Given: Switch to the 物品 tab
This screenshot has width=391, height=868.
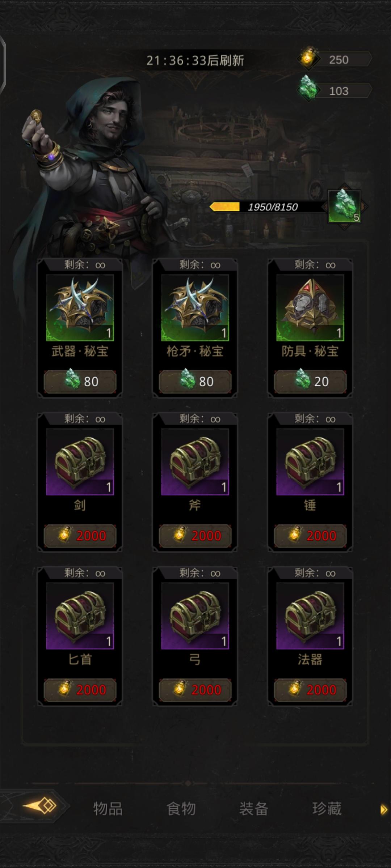Looking at the screenshot, I should tap(108, 808).
